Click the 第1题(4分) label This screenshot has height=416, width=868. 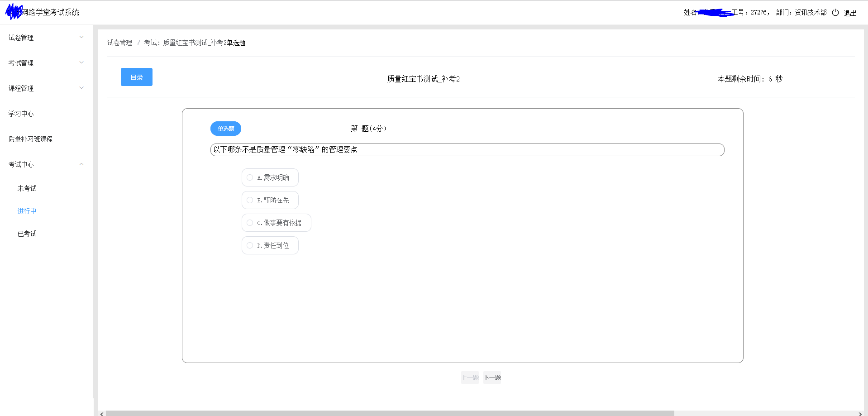[x=368, y=129]
